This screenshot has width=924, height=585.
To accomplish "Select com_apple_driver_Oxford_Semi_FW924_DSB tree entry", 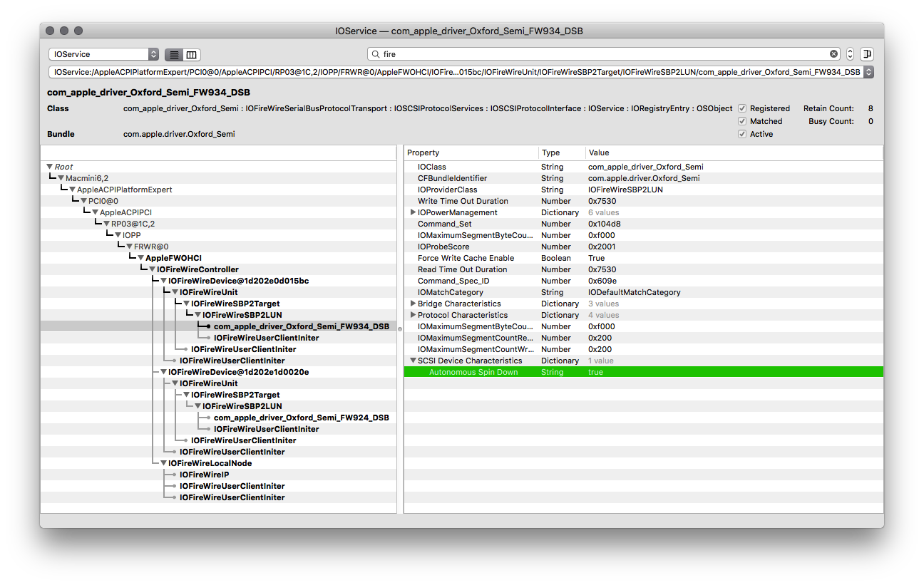I will (301, 418).
